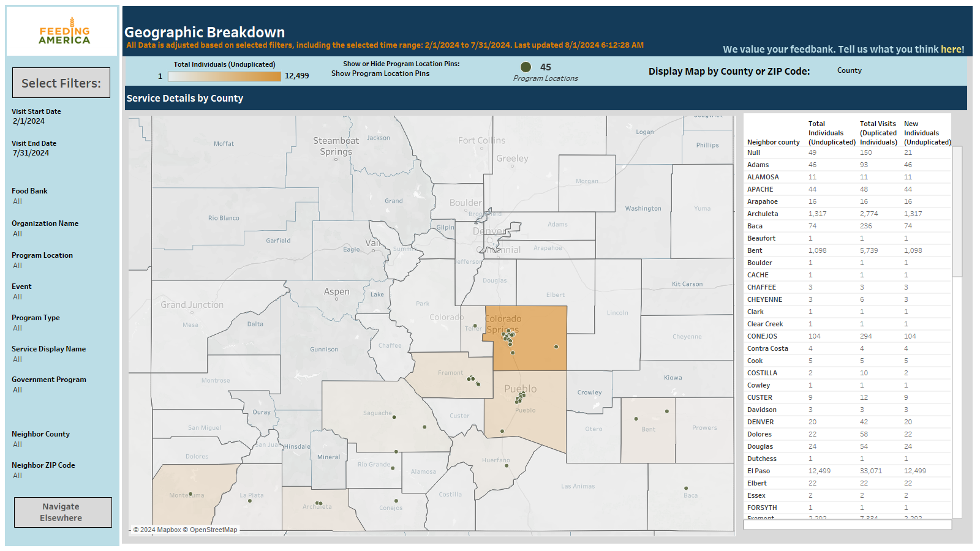Viewport: 980px width, 551px height.
Task: Click the location pin in Huerfano county
Action: pos(507,465)
